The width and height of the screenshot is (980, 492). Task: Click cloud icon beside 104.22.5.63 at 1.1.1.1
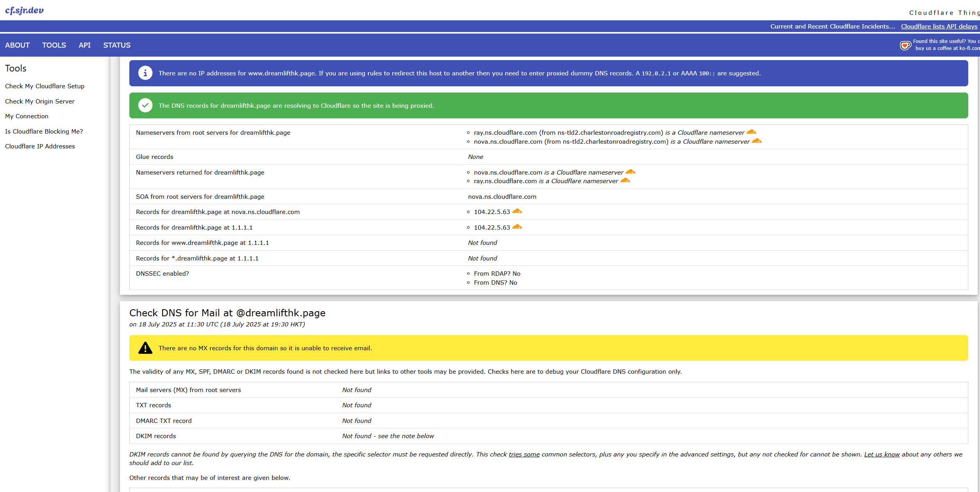pos(517,227)
